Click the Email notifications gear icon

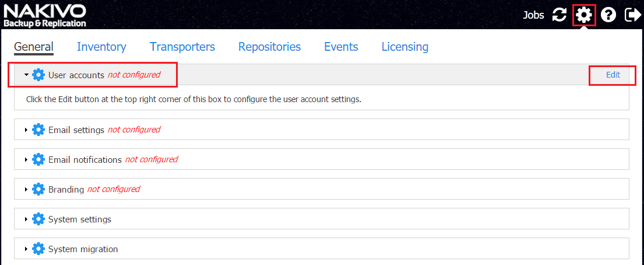pyautogui.click(x=38, y=159)
